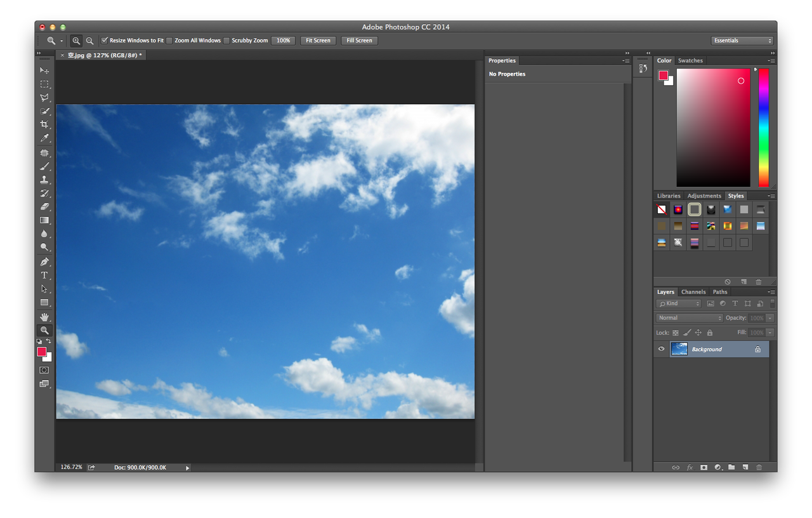The image size is (812, 518).
Task: Select the Pen tool
Action: [x=44, y=262]
